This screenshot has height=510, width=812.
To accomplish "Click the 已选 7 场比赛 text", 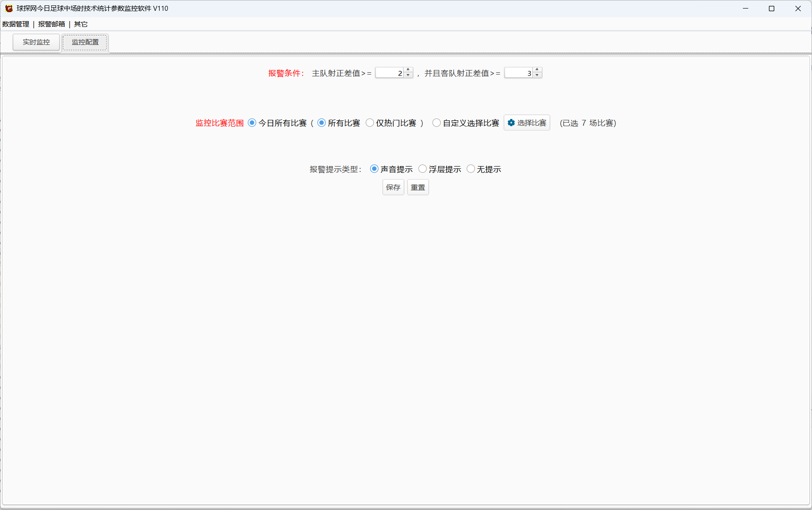I will pos(588,123).
